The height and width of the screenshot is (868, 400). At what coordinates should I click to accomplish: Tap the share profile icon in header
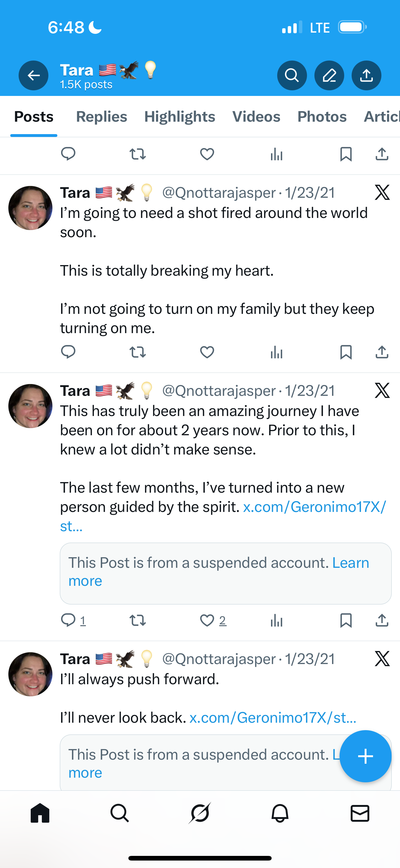366,75
